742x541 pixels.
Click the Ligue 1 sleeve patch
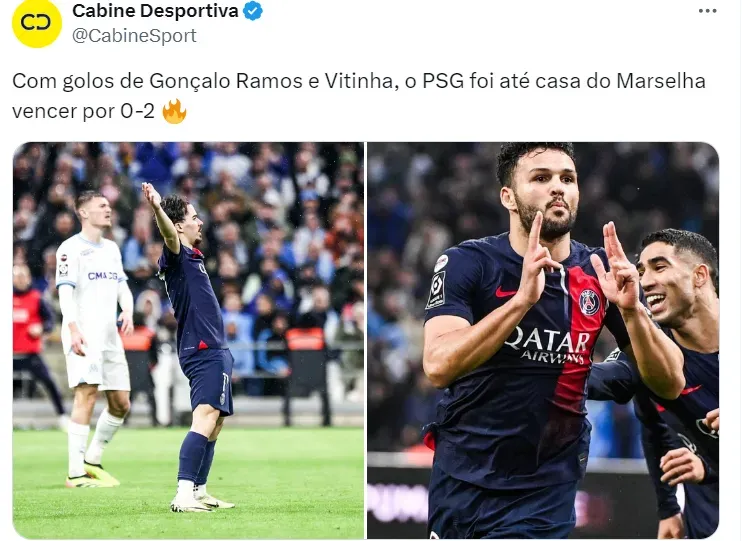coord(436,290)
